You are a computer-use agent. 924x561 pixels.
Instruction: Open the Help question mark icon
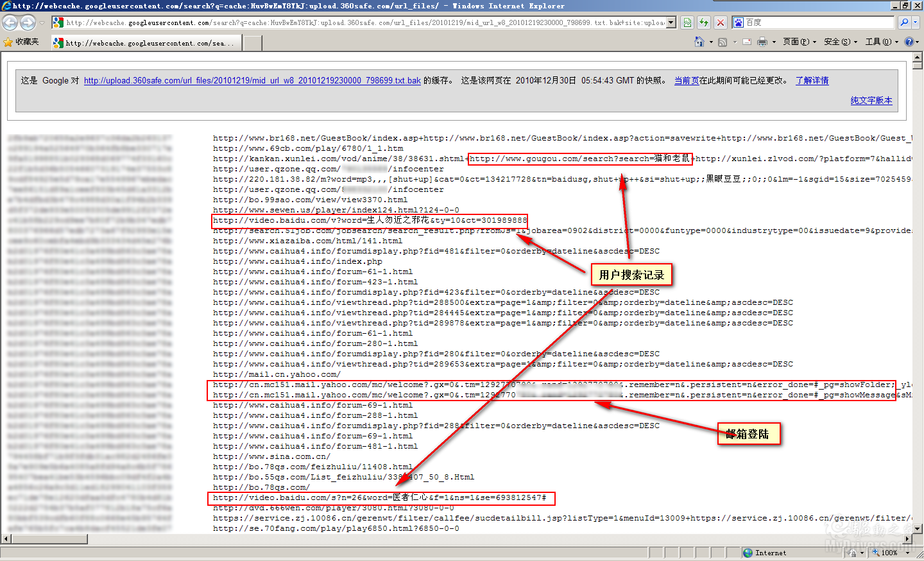909,42
